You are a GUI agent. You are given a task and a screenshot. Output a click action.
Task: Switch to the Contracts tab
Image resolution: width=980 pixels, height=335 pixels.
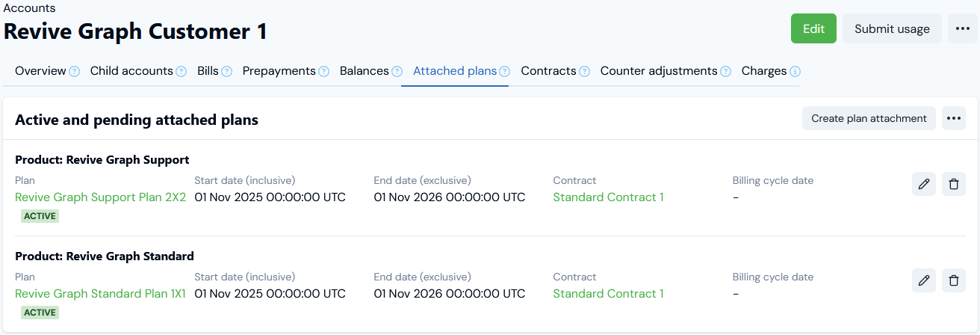point(548,71)
